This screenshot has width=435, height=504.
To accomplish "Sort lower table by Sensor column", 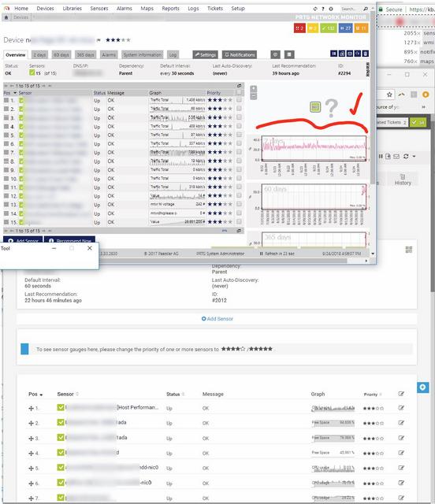I will (x=68, y=394).
